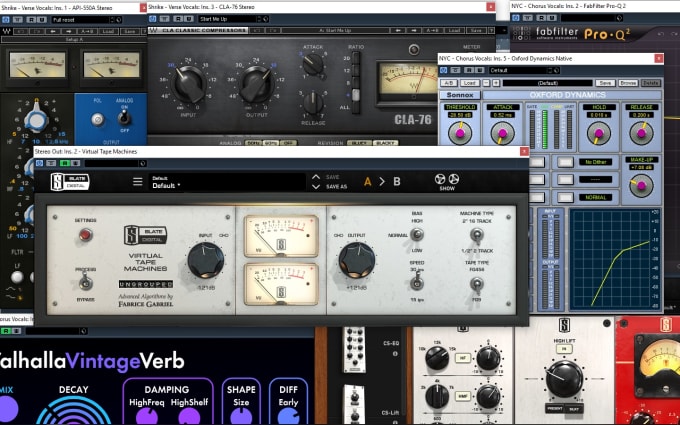Set CLA-76 ANALOG to 50Hz

(252, 143)
